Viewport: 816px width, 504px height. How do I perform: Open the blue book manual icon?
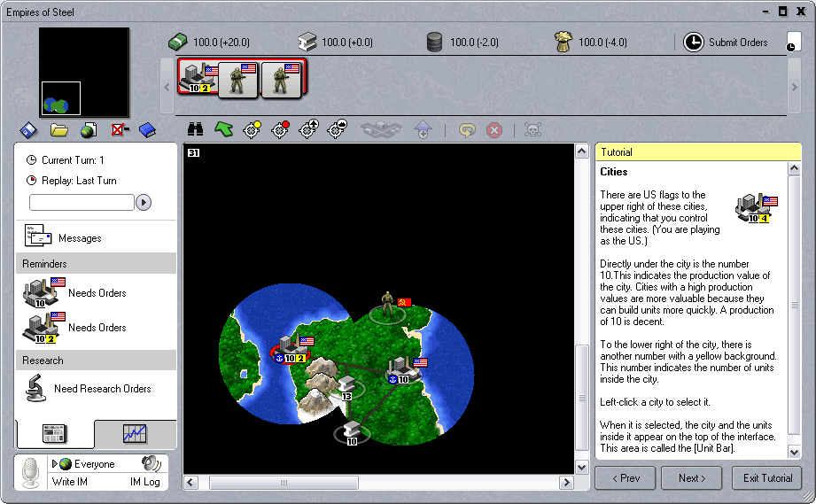(146, 130)
